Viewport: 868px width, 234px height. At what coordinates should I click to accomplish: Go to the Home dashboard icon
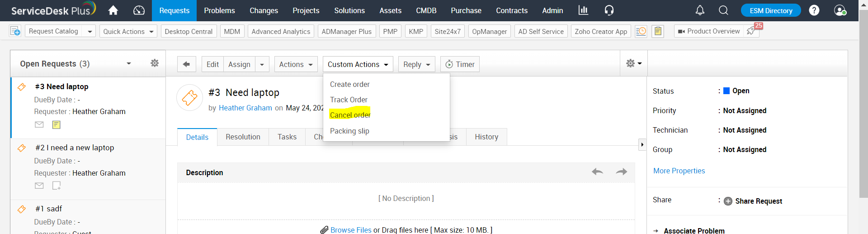(x=113, y=10)
